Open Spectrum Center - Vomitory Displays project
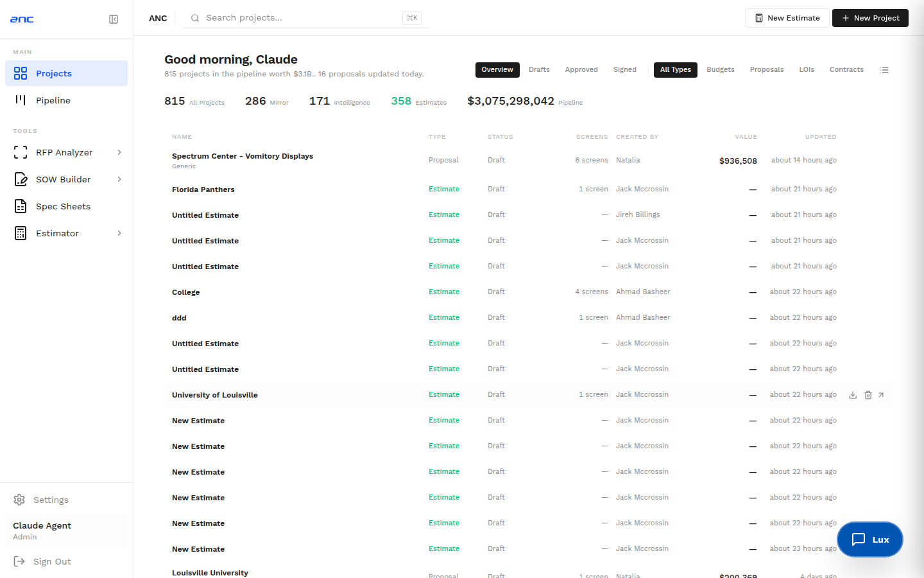 pyautogui.click(x=243, y=156)
